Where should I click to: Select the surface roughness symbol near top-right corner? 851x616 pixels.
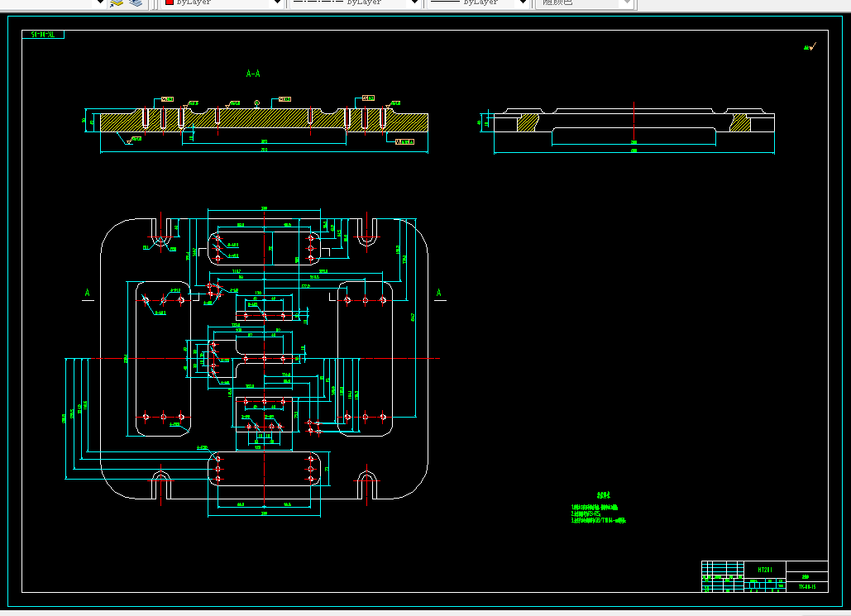(810, 47)
